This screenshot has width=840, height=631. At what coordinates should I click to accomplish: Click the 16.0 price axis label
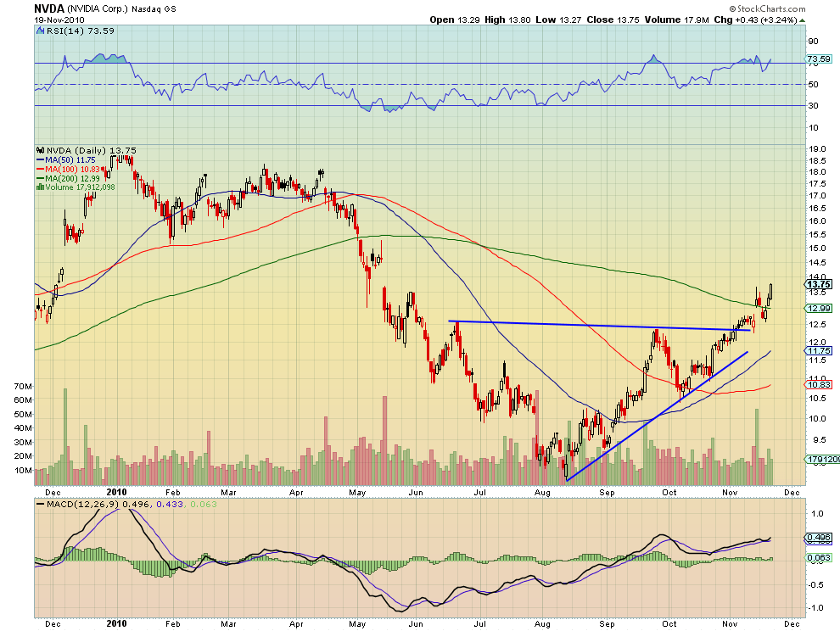[817, 221]
